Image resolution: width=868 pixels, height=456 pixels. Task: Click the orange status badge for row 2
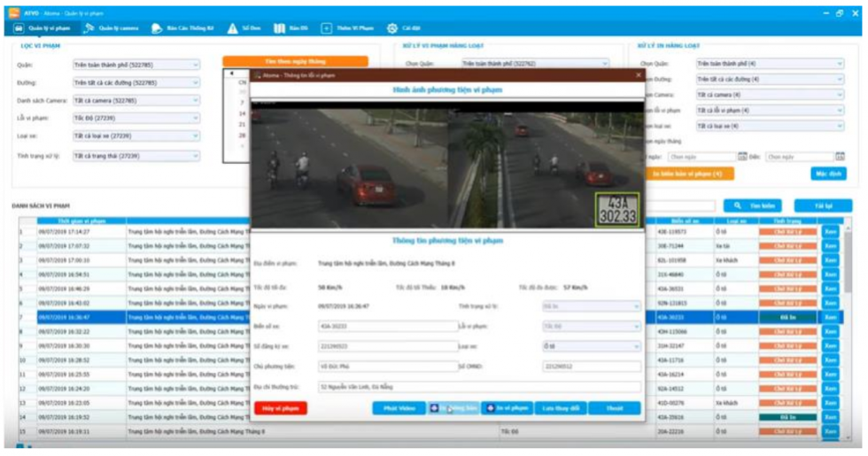click(787, 246)
